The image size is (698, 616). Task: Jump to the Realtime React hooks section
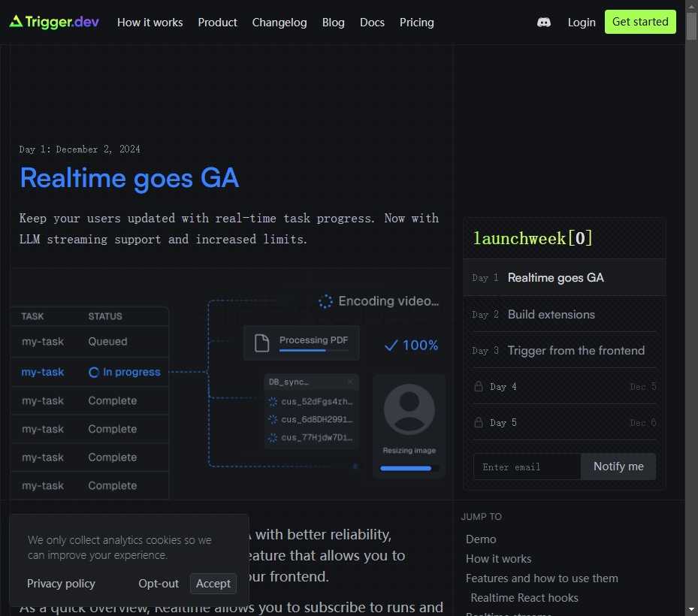(x=524, y=597)
